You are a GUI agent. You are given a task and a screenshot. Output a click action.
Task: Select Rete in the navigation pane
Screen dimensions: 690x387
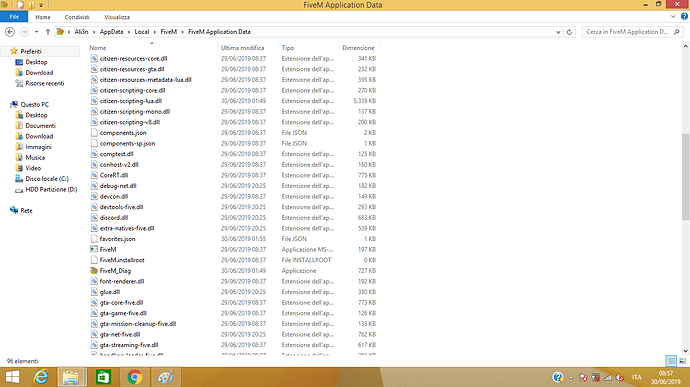pos(26,210)
